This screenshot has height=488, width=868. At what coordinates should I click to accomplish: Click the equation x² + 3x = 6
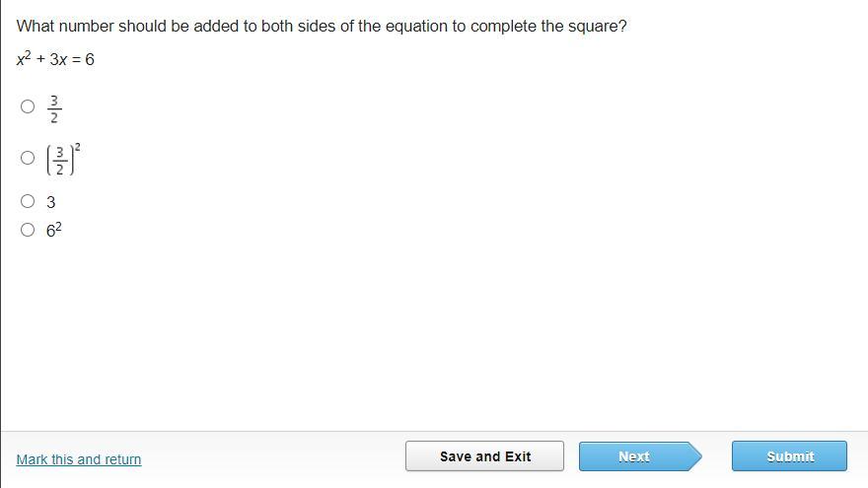(55, 59)
